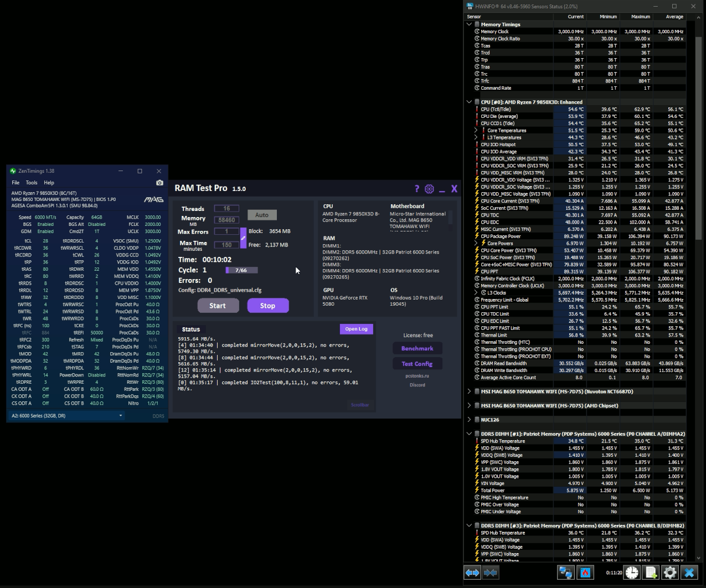
Task: Open the pcstonks.ru link
Action: tap(417, 376)
